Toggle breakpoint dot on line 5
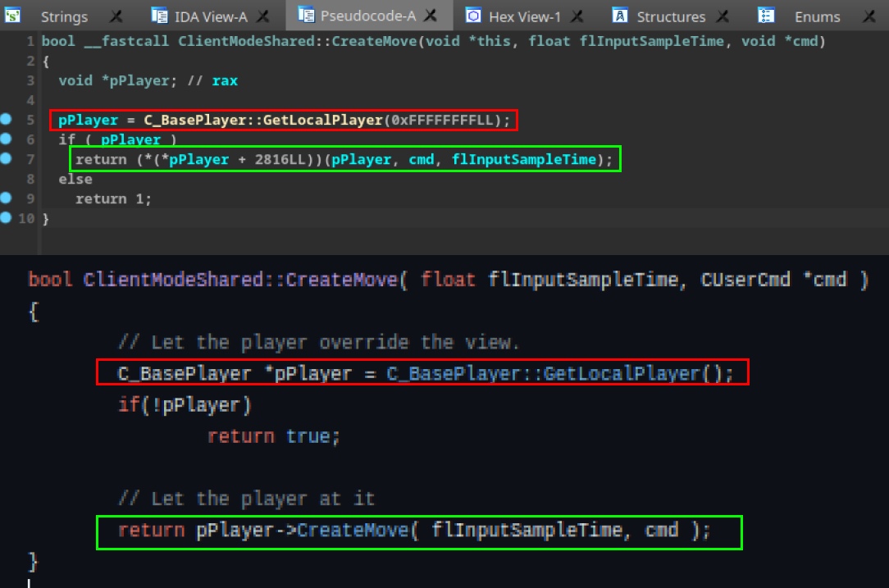 pyautogui.click(x=7, y=120)
